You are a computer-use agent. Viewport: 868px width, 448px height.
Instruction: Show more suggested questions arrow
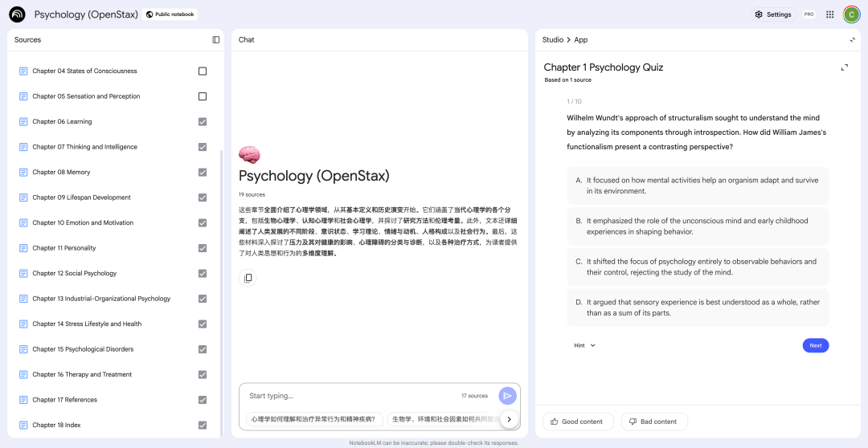pos(509,419)
